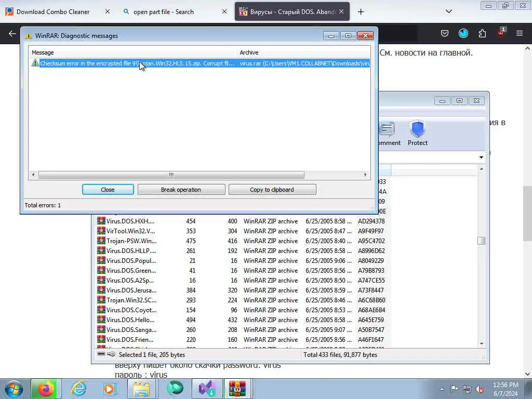Viewport: 532px width, 399px height.
Task: Click the right arrow of horizontal scrollbar
Action: click(365, 175)
